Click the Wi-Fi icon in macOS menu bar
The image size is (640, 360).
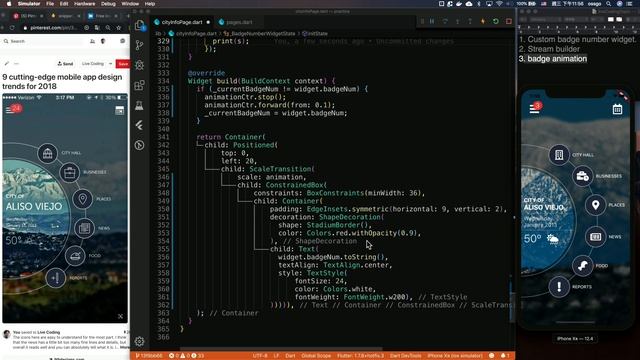tap(499, 4)
